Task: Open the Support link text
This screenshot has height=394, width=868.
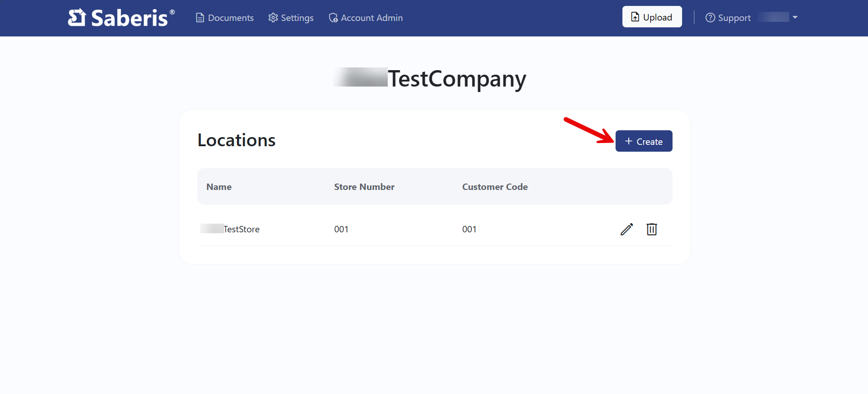Action: point(734,18)
